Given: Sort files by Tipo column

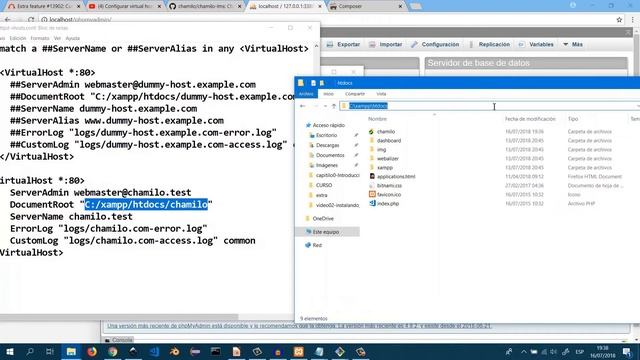Looking at the screenshot, I should (573, 119).
